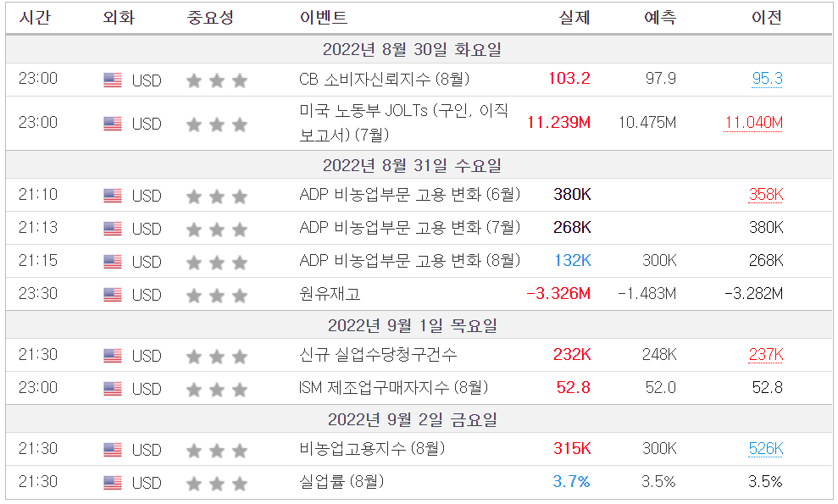
Task: Select the 2022년 8월 30일 화요일 date row
Action: [419, 50]
